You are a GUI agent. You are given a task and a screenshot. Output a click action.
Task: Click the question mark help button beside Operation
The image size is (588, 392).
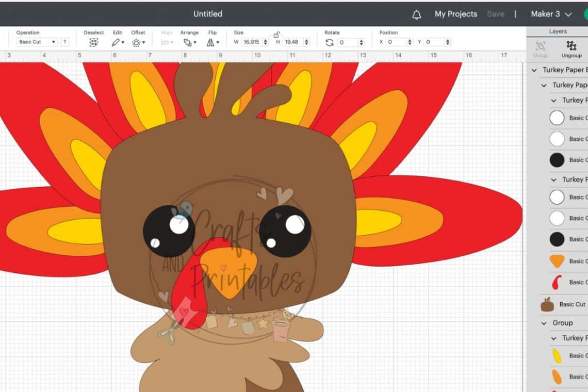pyautogui.click(x=64, y=42)
